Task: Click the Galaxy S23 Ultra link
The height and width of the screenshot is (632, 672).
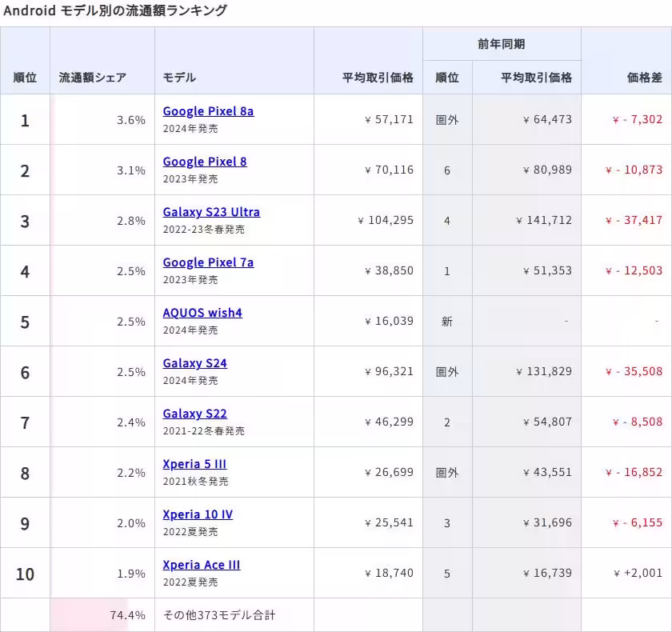Action: [x=211, y=212]
